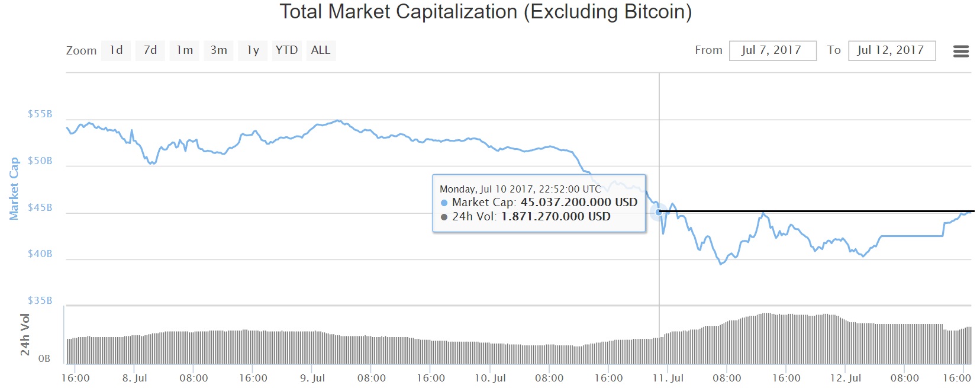Choose the 3m zoom range

[219, 50]
